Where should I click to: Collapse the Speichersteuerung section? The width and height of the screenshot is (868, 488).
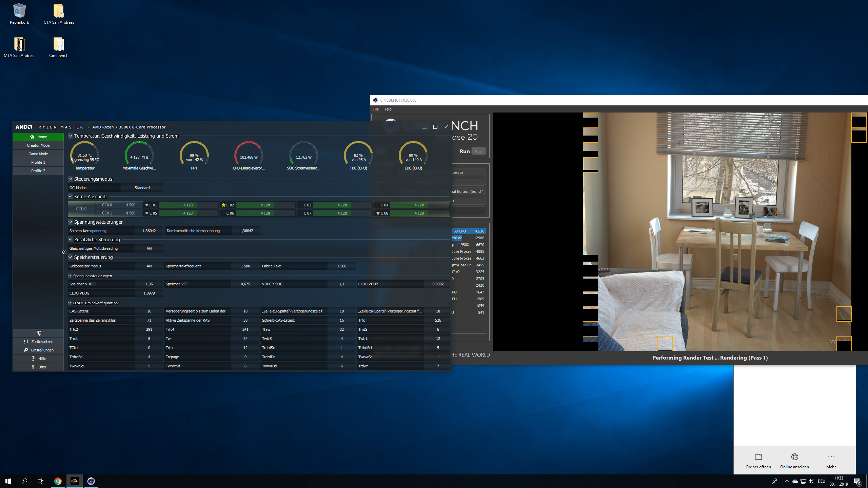pyautogui.click(x=70, y=257)
